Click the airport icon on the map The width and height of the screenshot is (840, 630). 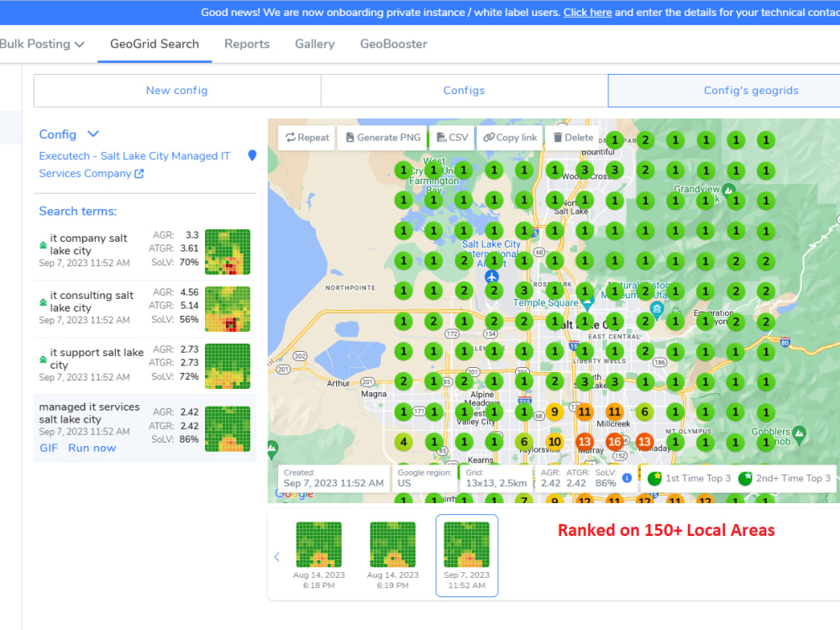click(x=491, y=277)
